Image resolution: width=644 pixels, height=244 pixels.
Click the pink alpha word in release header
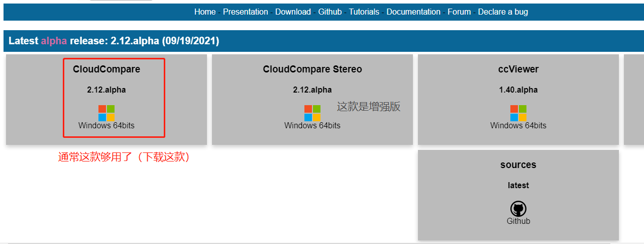[x=54, y=41]
